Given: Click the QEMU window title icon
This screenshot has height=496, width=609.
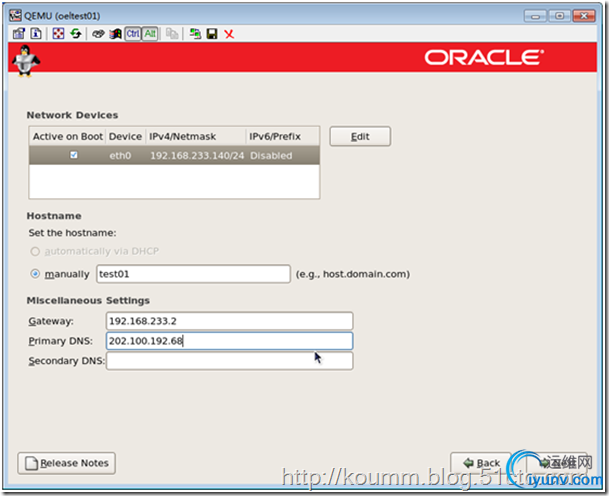Looking at the screenshot, I should [x=16, y=16].
